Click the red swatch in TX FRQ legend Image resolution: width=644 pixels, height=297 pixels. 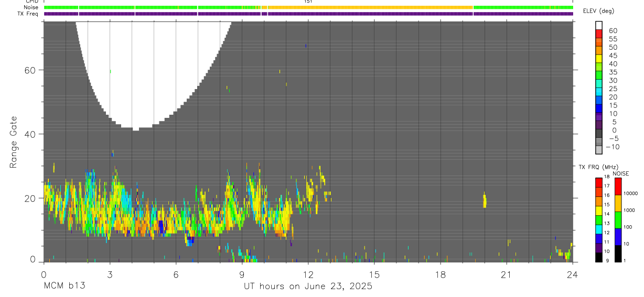point(599,182)
